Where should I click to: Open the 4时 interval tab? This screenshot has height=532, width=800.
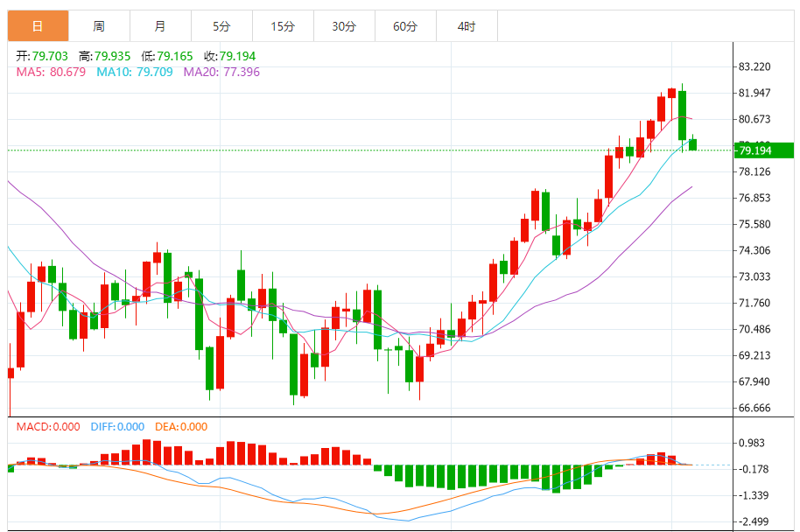click(x=467, y=26)
